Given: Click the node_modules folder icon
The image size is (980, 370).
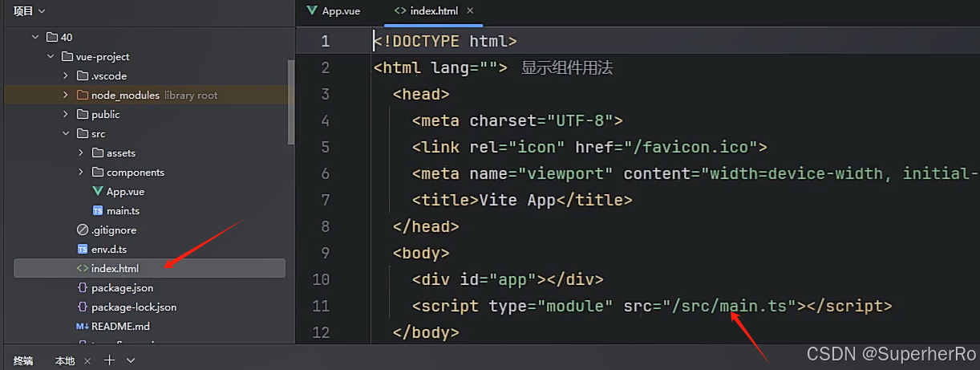Looking at the screenshot, I should pos(83,95).
